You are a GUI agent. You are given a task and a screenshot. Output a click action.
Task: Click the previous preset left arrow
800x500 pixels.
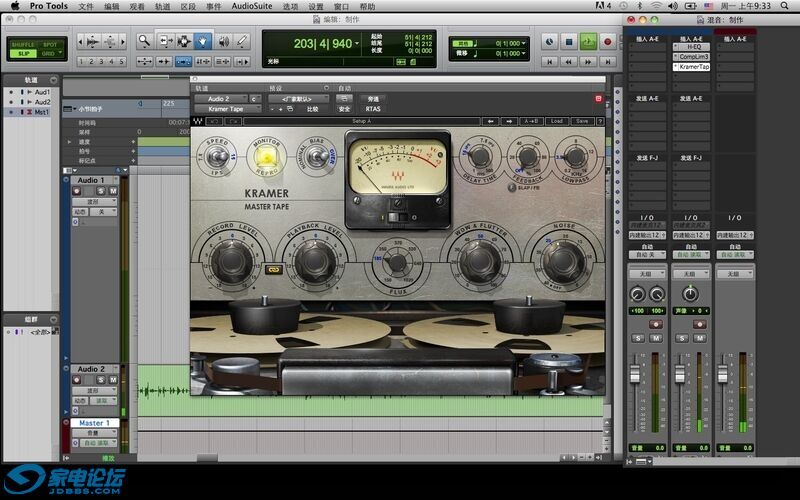pos(490,121)
